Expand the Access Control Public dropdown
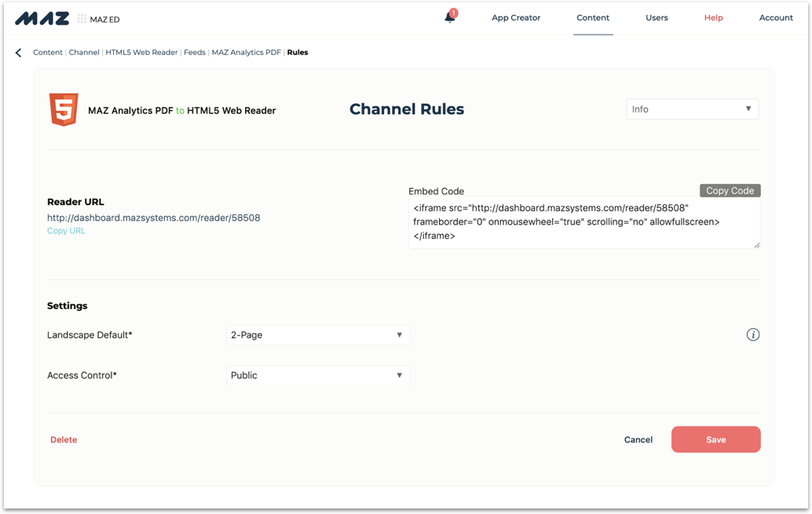Image resolution: width=812 pixels, height=514 pixels. pos(318,376)
